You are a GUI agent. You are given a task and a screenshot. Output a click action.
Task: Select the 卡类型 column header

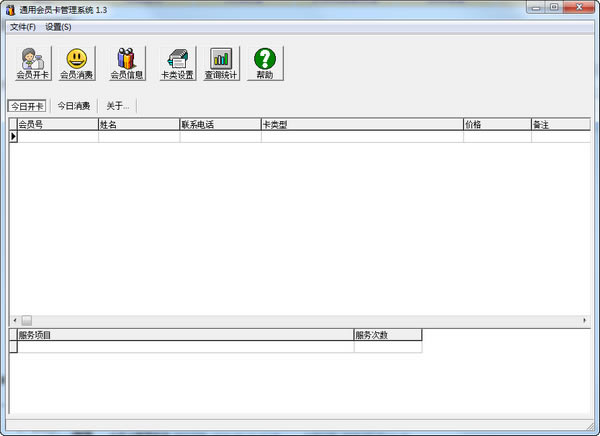(x=362, y=124)
